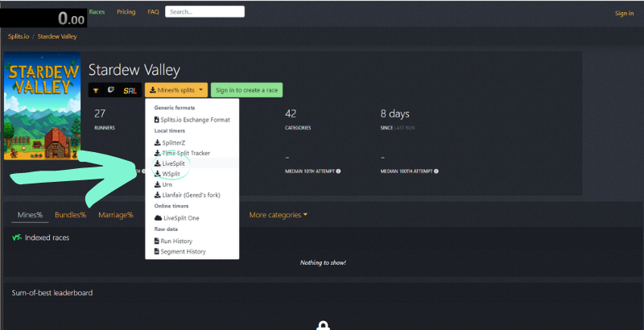Viewport: 644px width, 330px height.
Task: Click the Stardew Valley cover art
Action: (x=40, y=108)
